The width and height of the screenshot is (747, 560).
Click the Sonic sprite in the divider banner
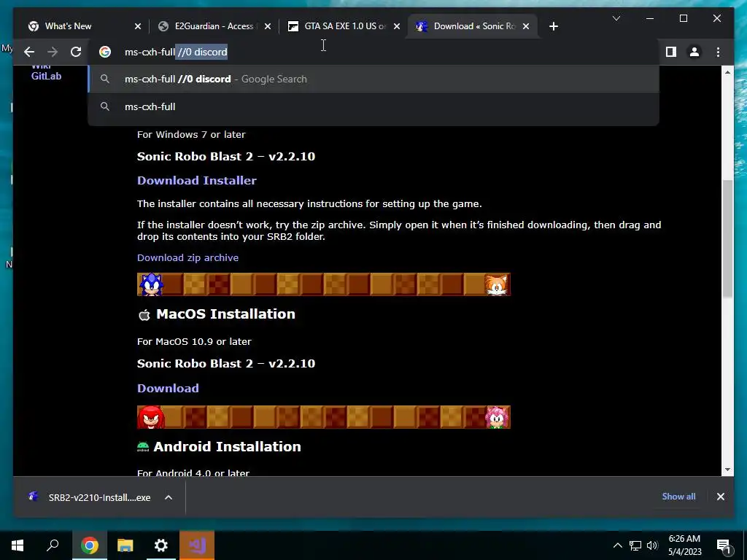point(151,284)
